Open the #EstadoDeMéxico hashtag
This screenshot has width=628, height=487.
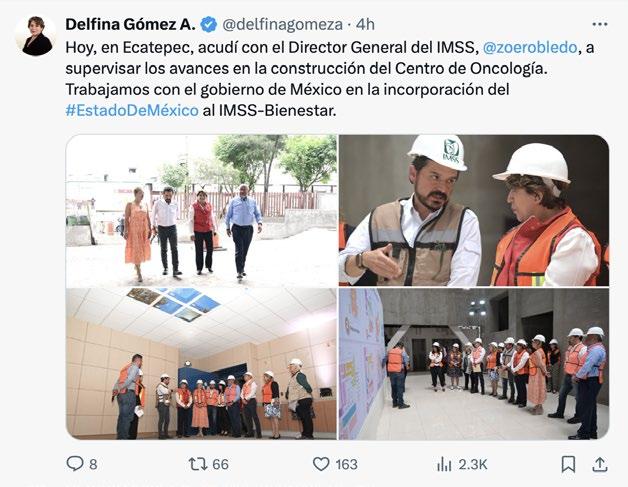pyautogui.click(x=132, y=110)
